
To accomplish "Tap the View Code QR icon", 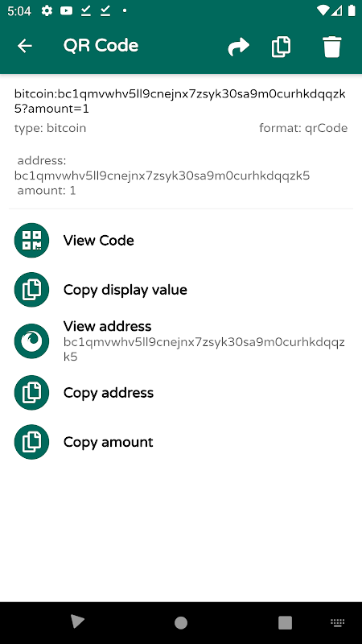I will coord(31,240).
